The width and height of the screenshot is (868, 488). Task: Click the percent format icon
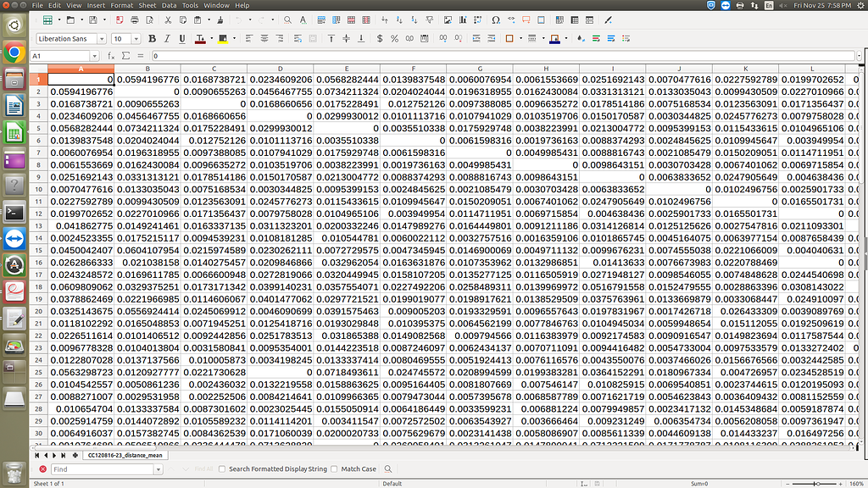pos(396,38)
